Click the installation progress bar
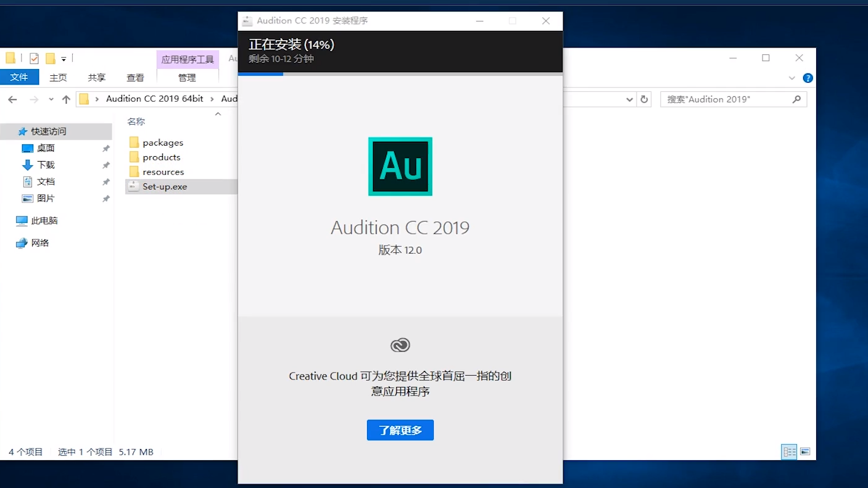This screenshot has height=488, width=868. [x=400, y=74]
